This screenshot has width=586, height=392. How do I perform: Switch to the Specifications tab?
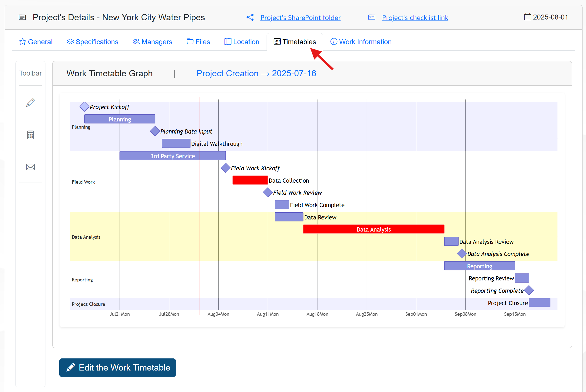point(93,42)
